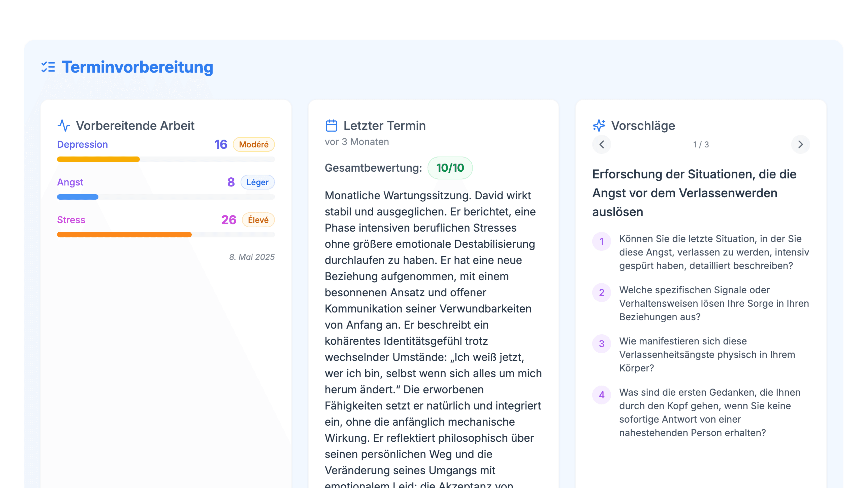Click the pulse icon next to Vorbereitende Arbeit

(64, 126)
